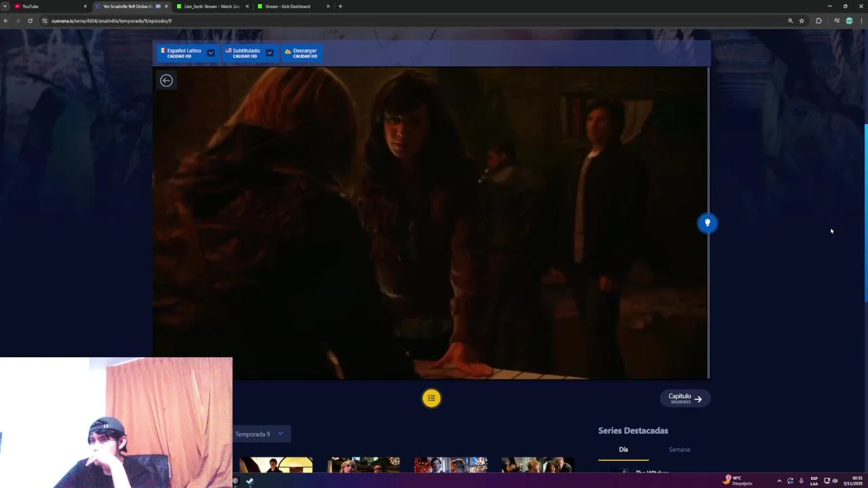Bookmark this page with star icon
The image size is (868, 488).
click(x=802, y=21)
